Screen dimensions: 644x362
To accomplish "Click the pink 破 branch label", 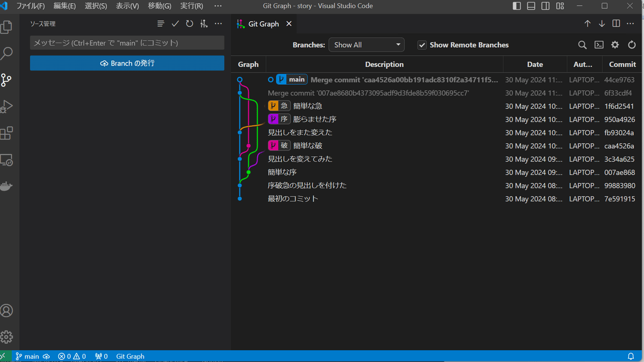I will pyautogui.click(x=279, y=146).
